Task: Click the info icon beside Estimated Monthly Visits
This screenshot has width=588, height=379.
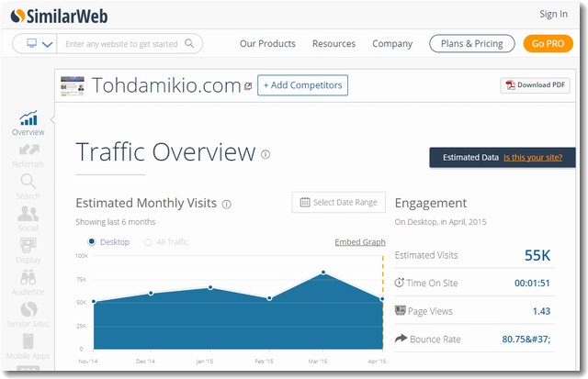Action: pos(227,204)
